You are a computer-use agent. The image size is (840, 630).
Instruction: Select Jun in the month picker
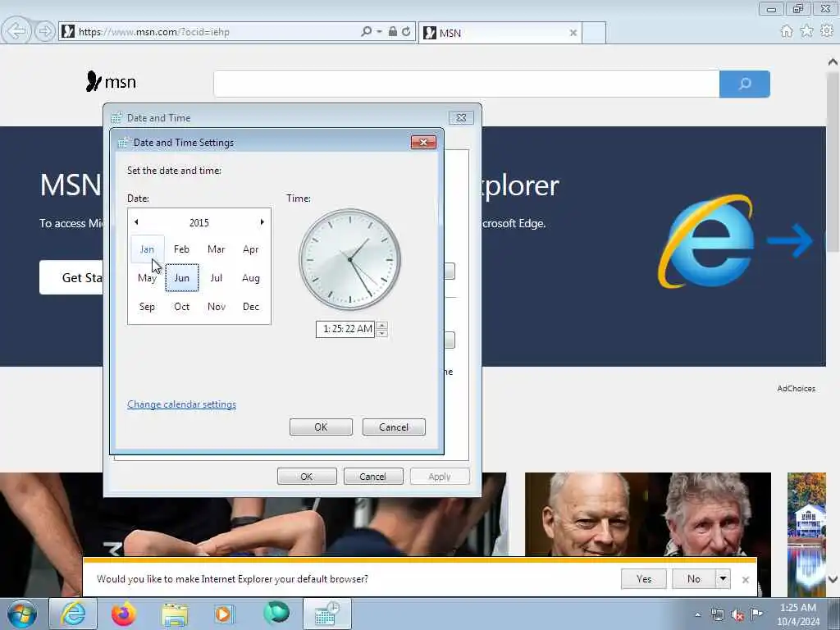coord(182,277)
